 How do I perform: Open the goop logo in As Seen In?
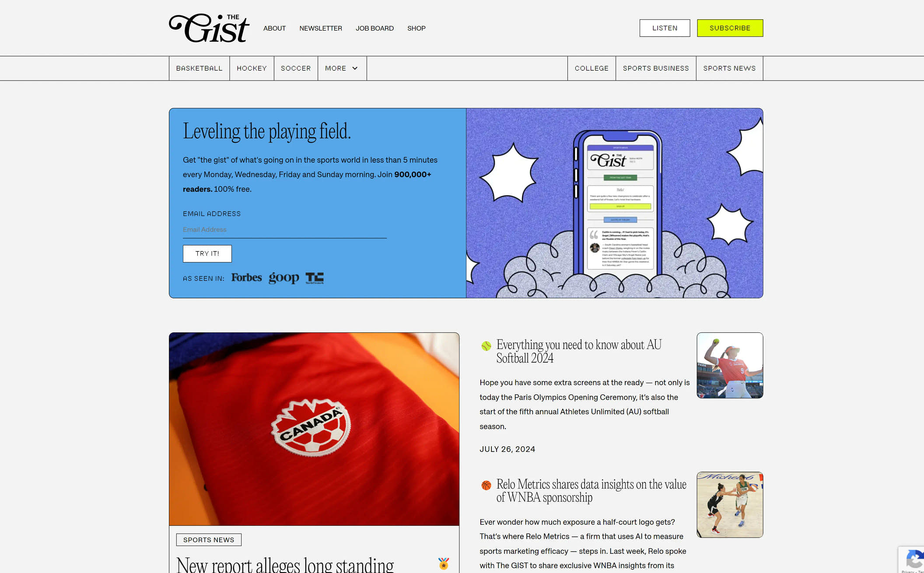coord(284,278)
